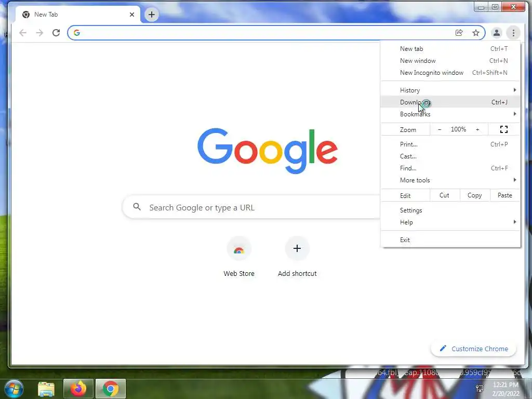Click the share page icon in address bar

tap(459, 33)
